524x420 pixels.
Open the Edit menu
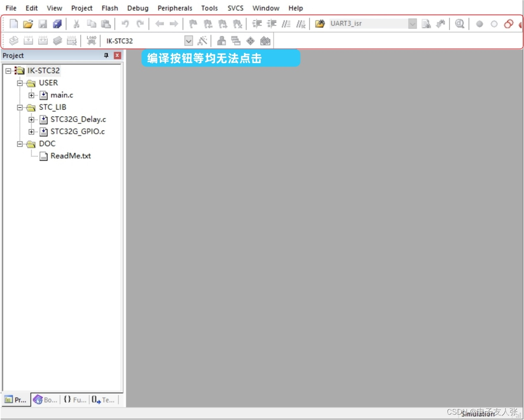(31, 8)
